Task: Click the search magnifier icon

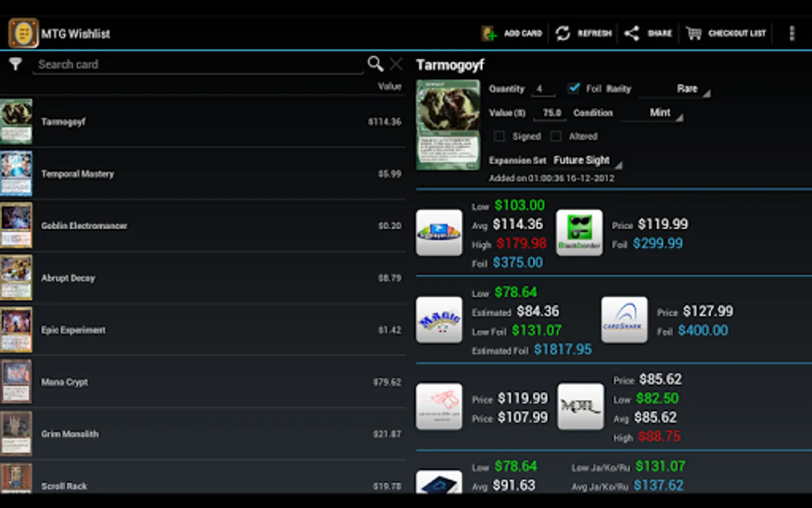Action: (375, 64)
